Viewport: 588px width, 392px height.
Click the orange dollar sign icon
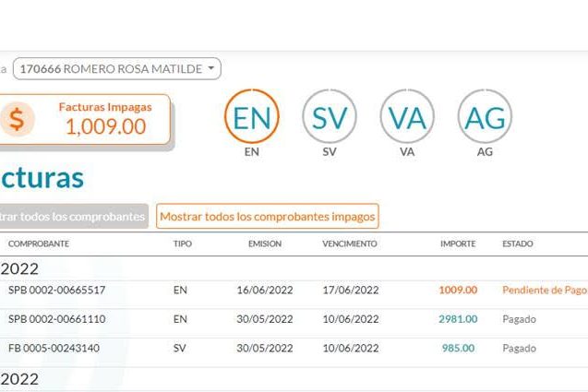click(17, 120)
